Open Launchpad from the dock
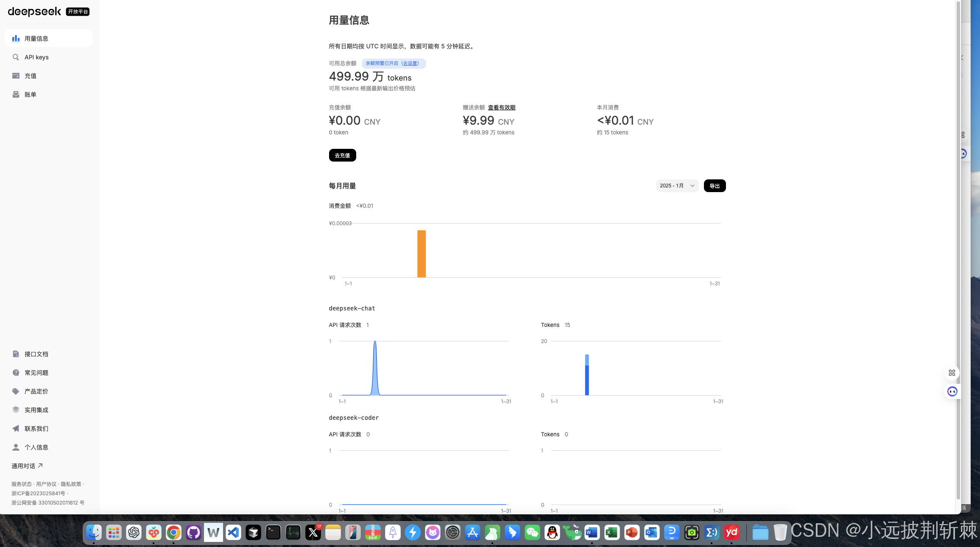Viewport: 980px width, 547px height. click(114, 533)
